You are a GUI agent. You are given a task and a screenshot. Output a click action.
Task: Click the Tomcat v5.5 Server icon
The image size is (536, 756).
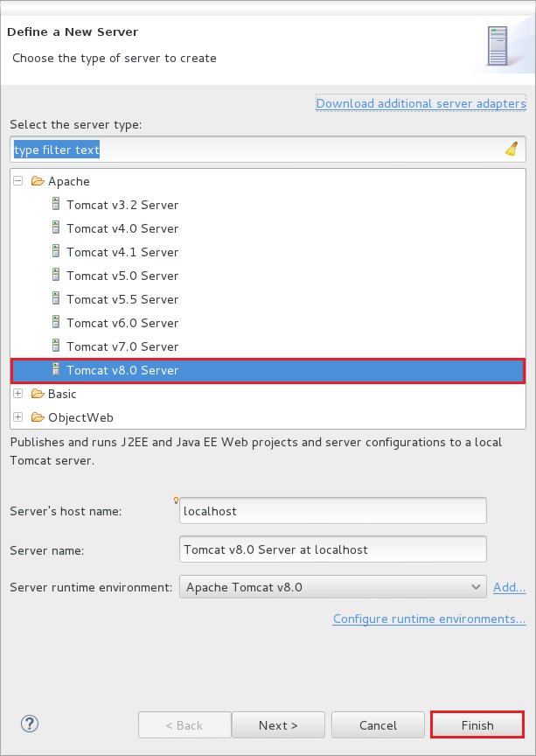click(56, 298)
